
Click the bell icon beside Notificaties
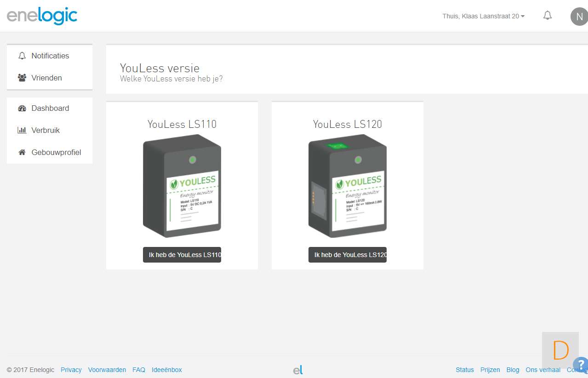point(22,56)
